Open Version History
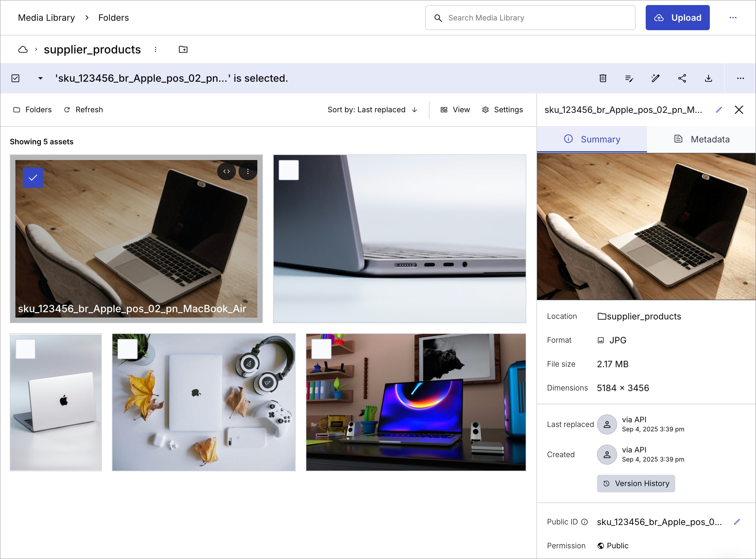756x559 pixels. (636, 484)
